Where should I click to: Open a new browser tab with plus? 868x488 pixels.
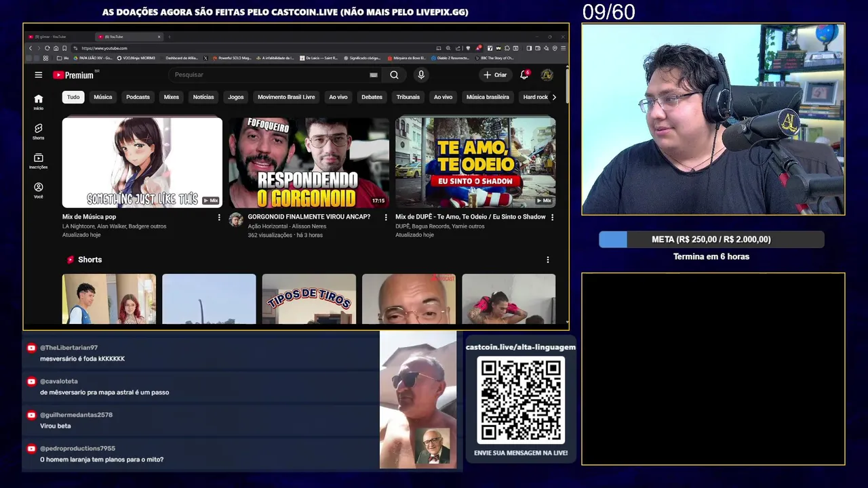point(170,37)
